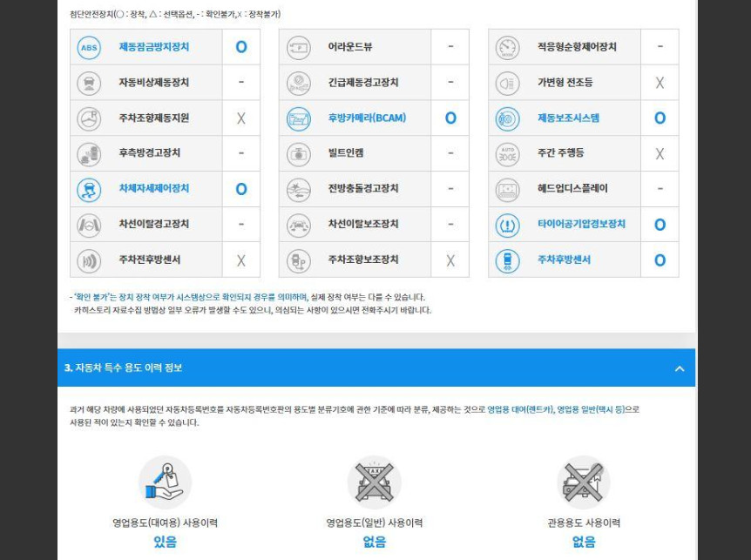
Task: Click the 후측방경고장치 icon
Action: tap(89, 153)
